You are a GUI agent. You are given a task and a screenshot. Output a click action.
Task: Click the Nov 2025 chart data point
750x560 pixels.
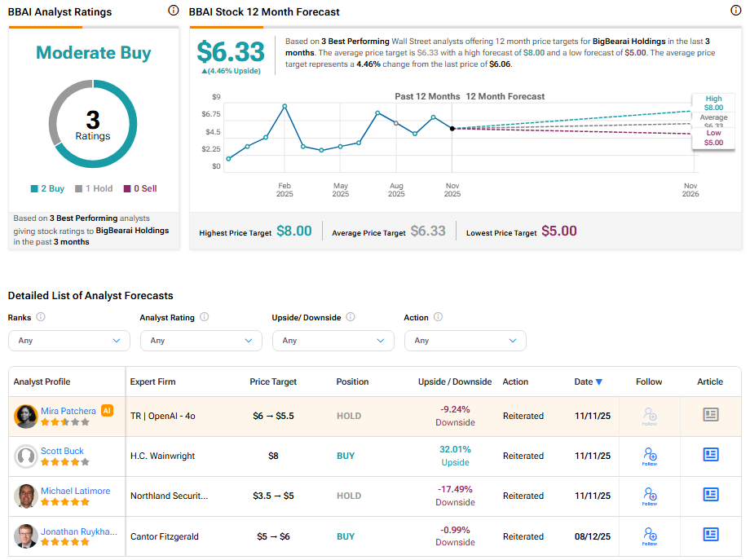click(452, 129)
